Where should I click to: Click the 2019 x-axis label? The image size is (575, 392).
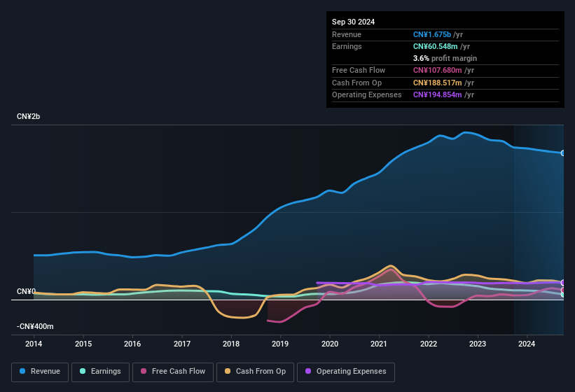click(280, 344)
